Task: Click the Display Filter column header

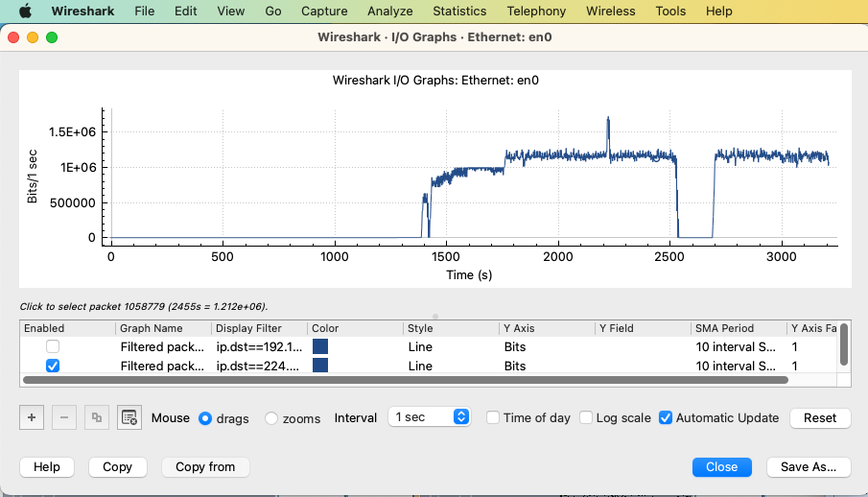Action: [x=259, y=328]
